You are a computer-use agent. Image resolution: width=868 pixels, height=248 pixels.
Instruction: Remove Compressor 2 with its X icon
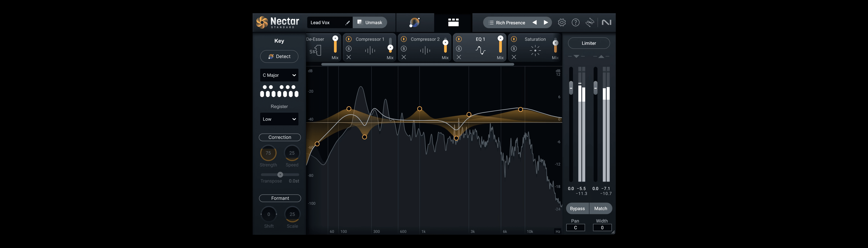click(404, 57)
